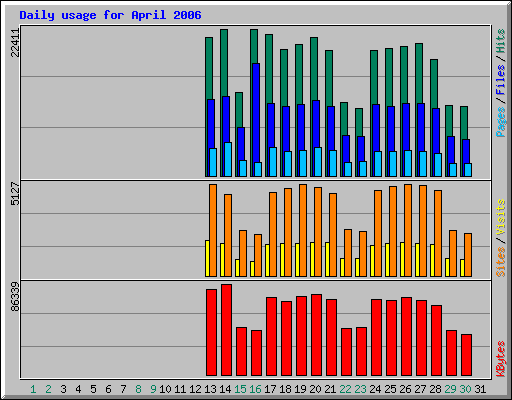
Task: Click the green Hits bar for day 16
Action: [x=254, y=46]
